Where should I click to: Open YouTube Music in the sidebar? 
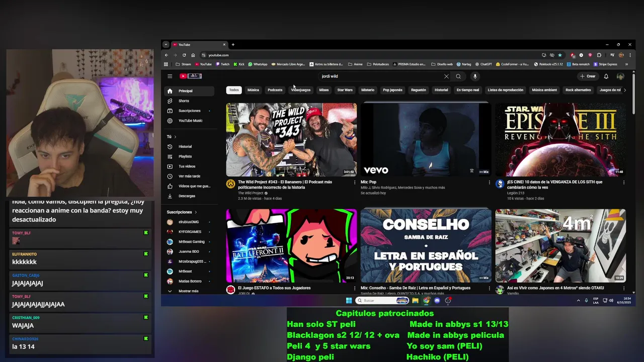[189, 121]
